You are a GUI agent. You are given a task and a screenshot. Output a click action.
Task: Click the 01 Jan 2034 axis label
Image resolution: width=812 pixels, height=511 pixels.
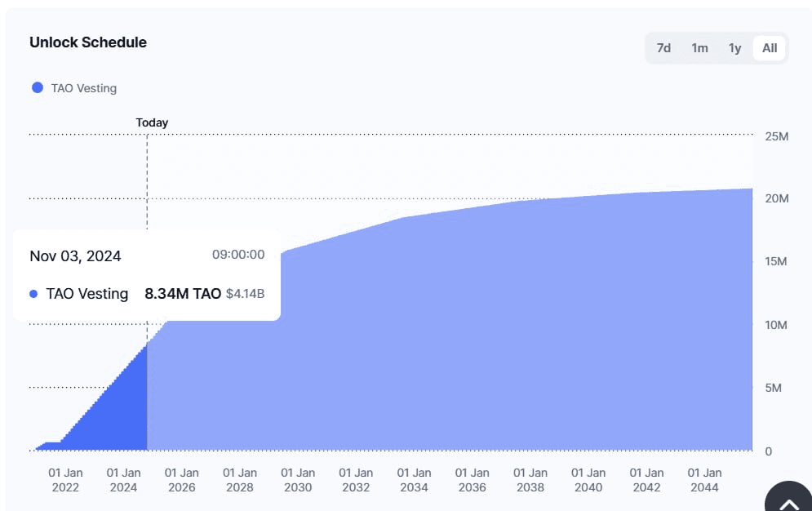click(x=414, y=480)
